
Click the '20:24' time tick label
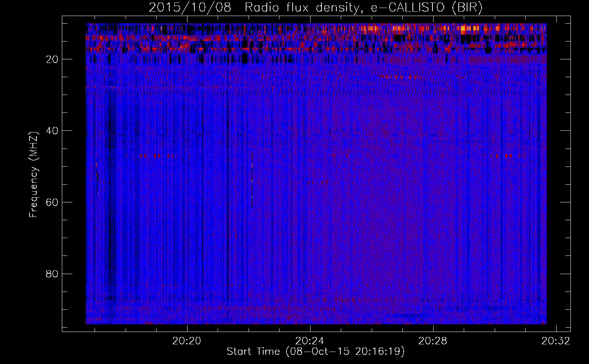click(310, 341)
